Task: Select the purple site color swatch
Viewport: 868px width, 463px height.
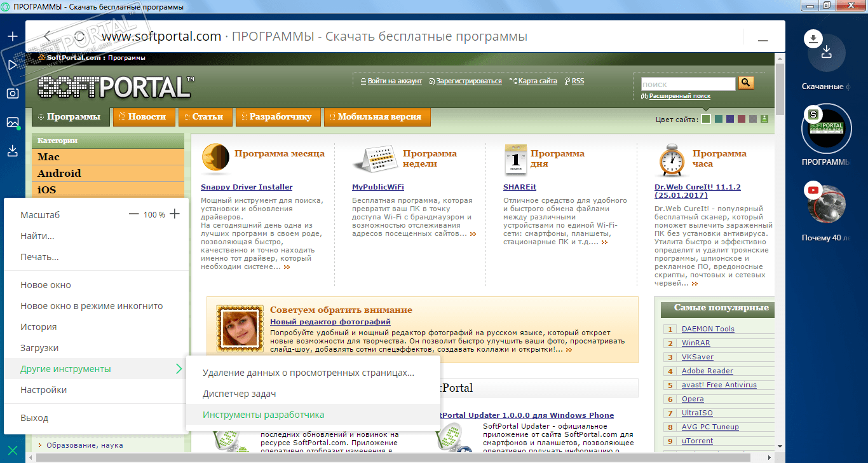Action: point(730,119)
